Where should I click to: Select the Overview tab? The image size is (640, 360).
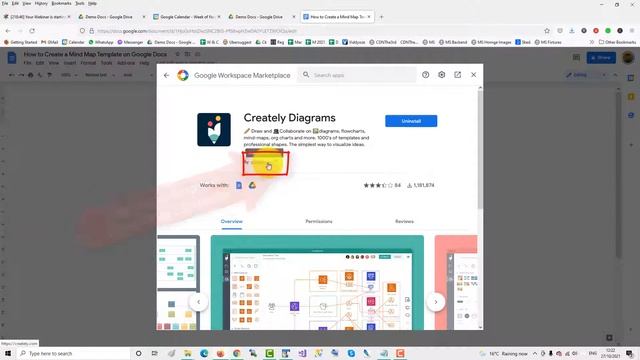231,221
